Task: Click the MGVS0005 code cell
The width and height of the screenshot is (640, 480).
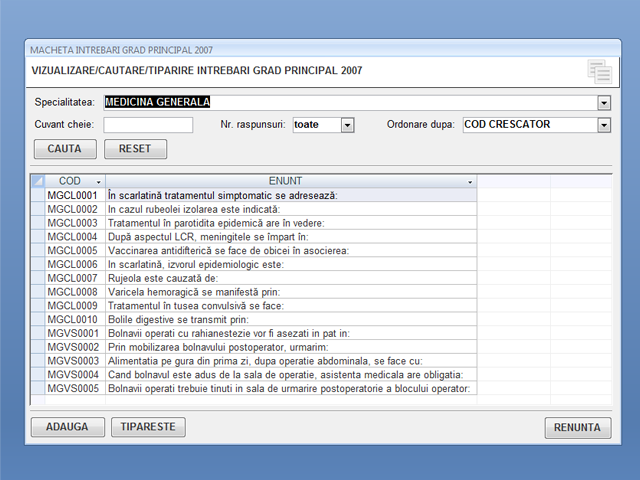Action: coord(73,388)
